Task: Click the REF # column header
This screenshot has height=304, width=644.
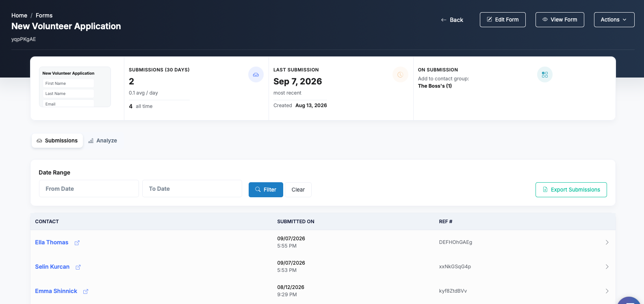Action: point(446,222)
